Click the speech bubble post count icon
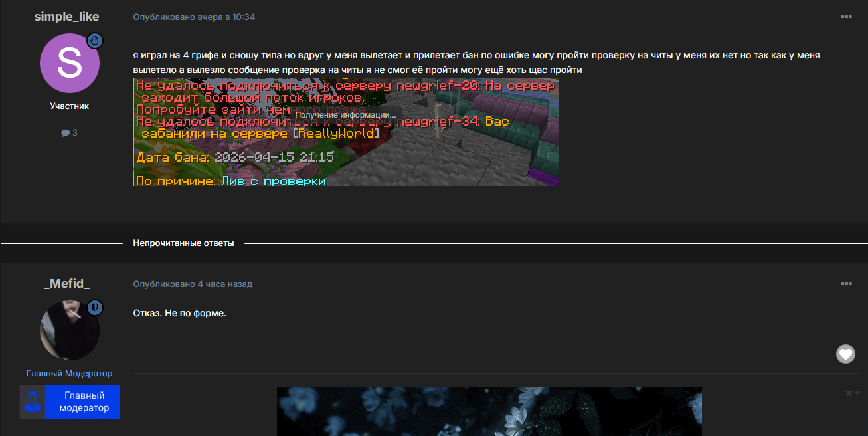This screenshot has width=868, height=436. pos(65,132)
